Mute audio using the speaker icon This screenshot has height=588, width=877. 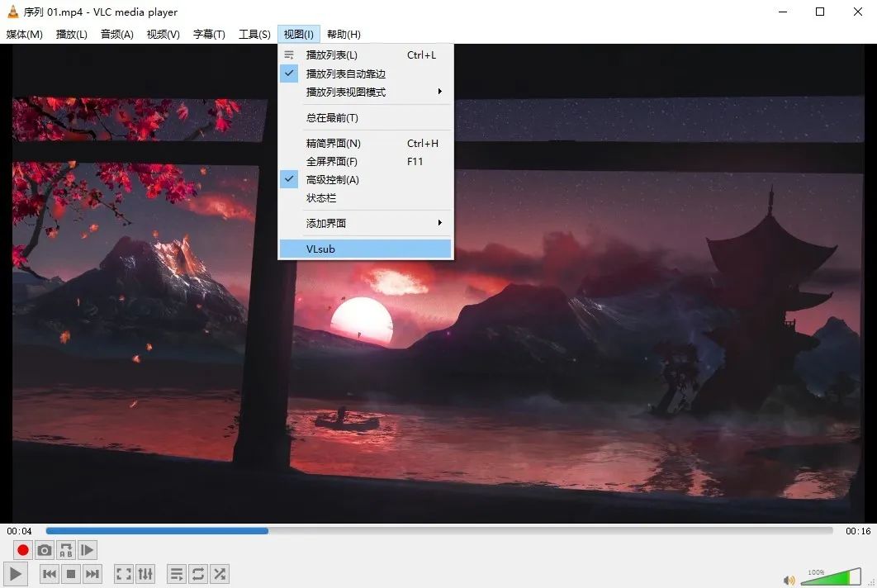click(789, 581)
